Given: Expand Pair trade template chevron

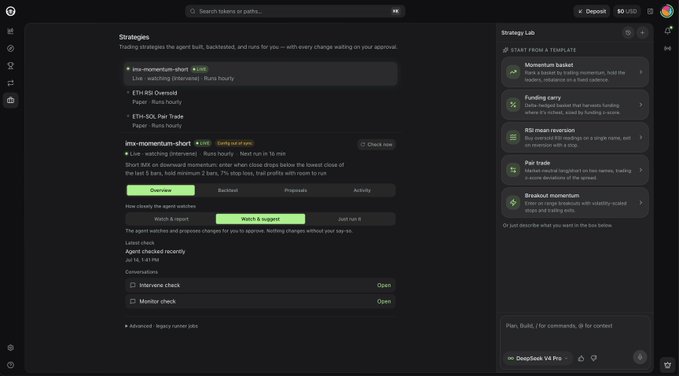Looking at the screenshot, I should tap(641, 170).
